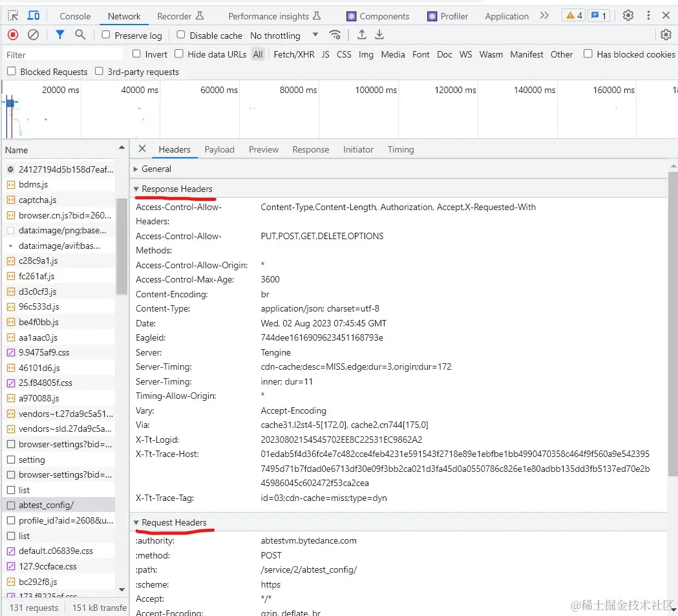
Task: Filter requests by WS type
Action: pyautogui.click(x=465, y=54)
